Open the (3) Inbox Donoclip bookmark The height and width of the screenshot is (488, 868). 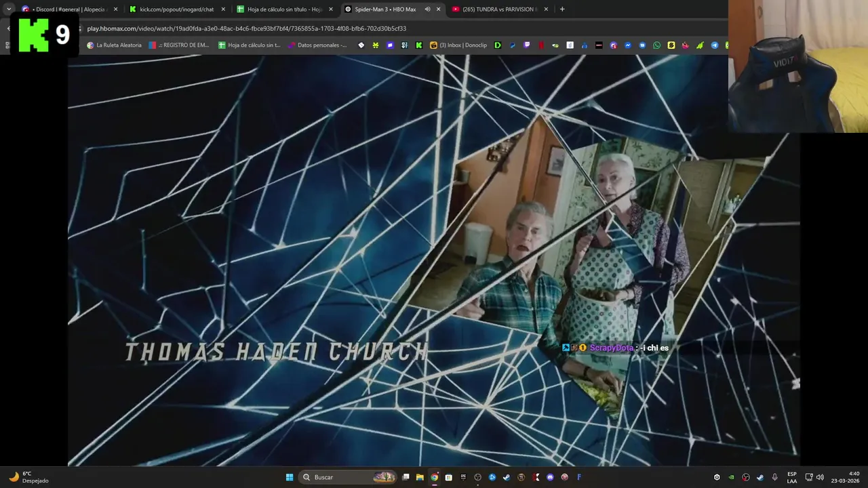[x=458, y=45]
